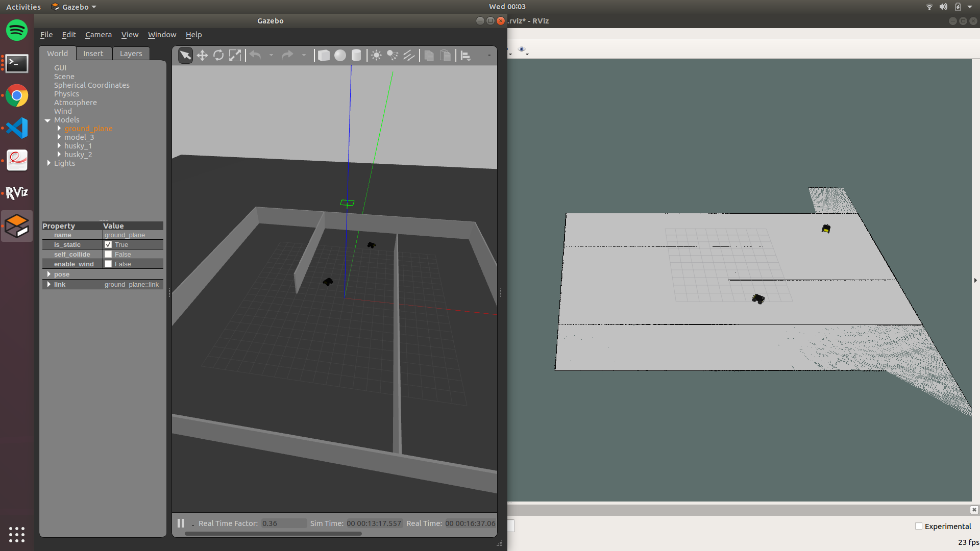Switch to the Insert tab
The width and height of the screenshot is (980, 551).
(93, 54)
